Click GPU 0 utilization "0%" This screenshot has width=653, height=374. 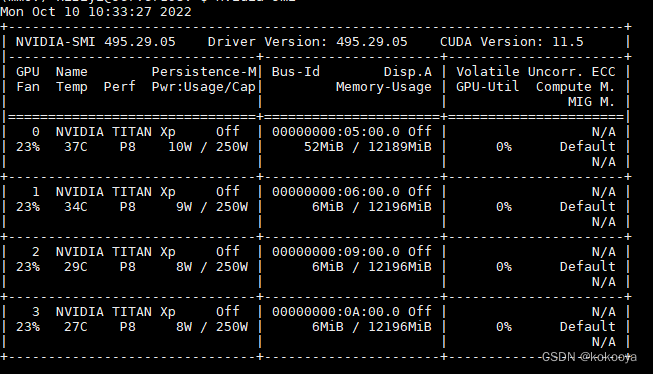[x=503, y=147]
